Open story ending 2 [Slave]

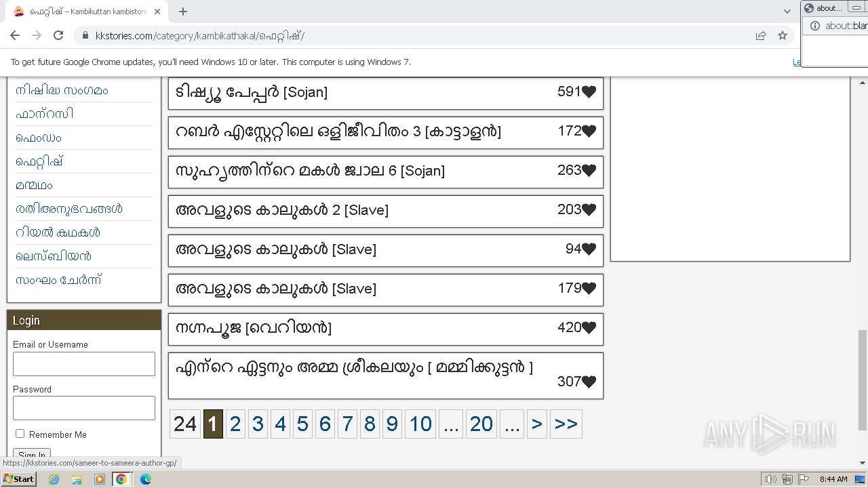[x=282, y=210]
